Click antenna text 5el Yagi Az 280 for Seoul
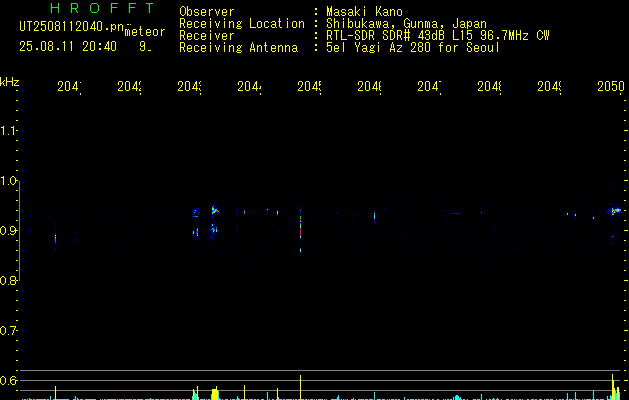Image resolution: width=629 pixels, height=400 pixels. click(x=413, y=48)
